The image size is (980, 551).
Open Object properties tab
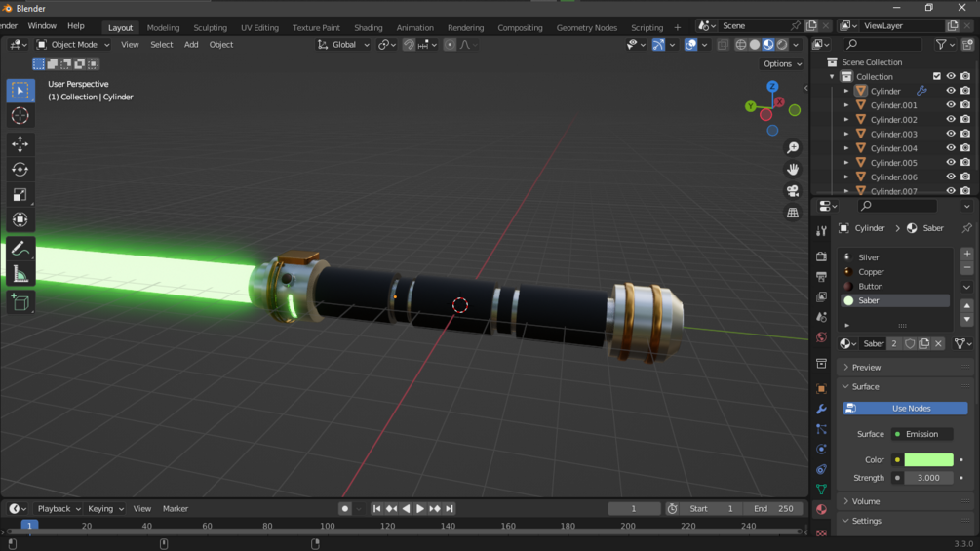pyautogui.click(x=821, y=388)
